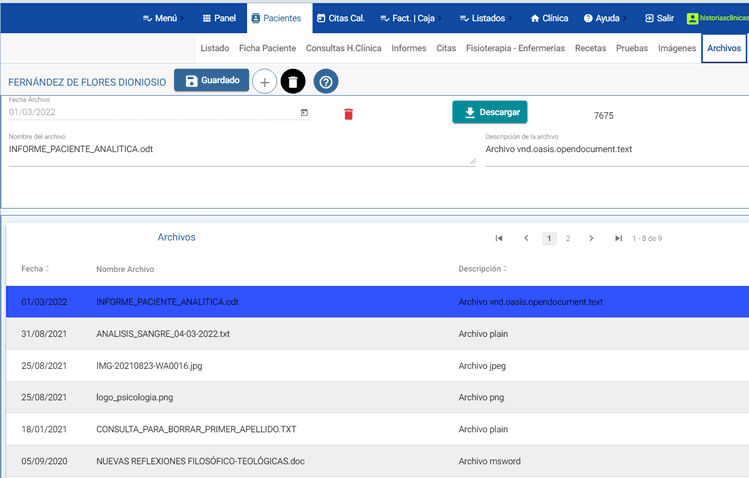The image size is (749, 478).
Task: Open the calendar picker for Fecha Archivo
Action: click(x=304, y=113)
